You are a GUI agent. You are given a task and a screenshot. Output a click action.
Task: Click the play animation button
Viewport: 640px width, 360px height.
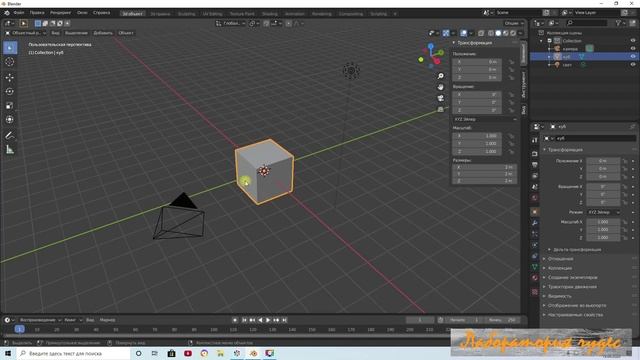pos(268,320)
